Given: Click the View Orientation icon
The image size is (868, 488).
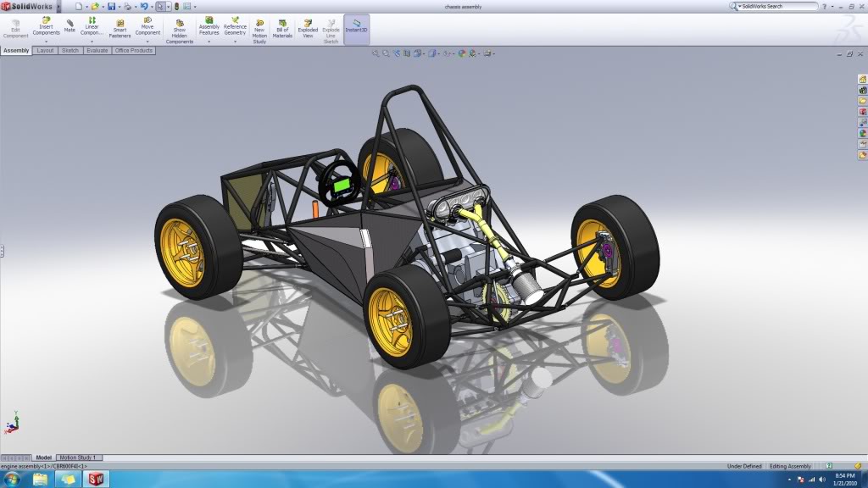Looking at the screenshot, I should click(417, 53).
